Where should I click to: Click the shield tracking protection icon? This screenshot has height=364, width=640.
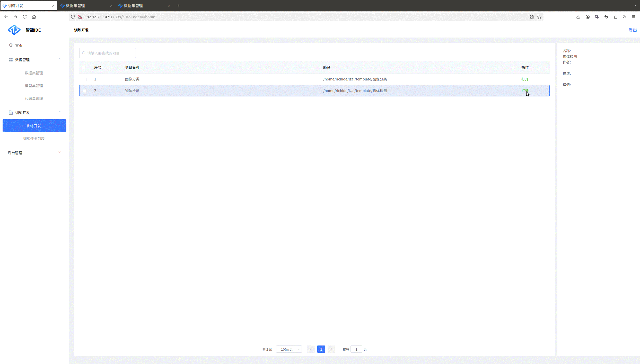tap(73, 17)
